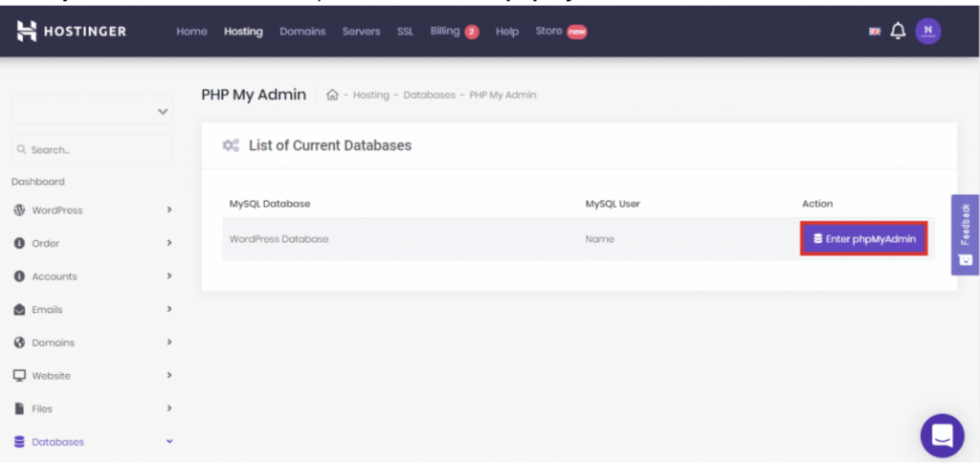Open the language flag selector
The width and height of the screenshot is (980, 463).
pyautogui.click(x=875, y=32)
